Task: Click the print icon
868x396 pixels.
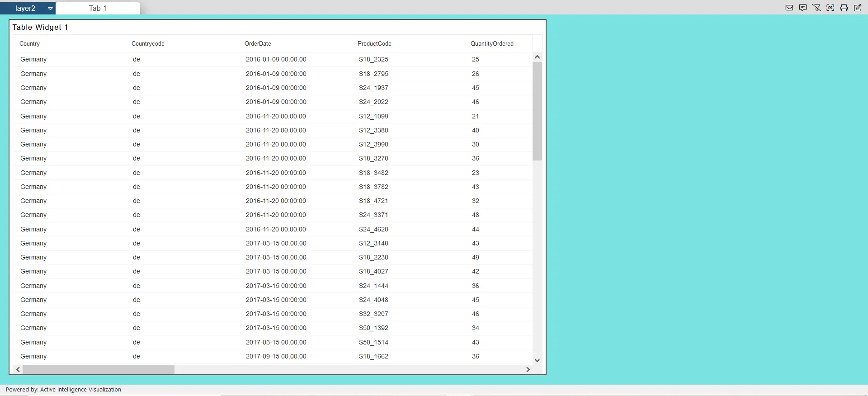Action: tap(844, 8)
